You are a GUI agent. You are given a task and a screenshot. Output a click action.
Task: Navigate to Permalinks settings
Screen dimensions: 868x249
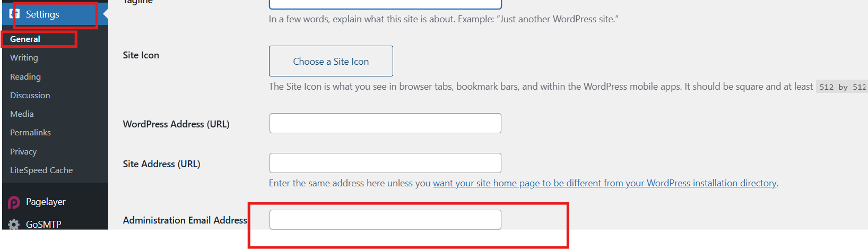[30, 133]
